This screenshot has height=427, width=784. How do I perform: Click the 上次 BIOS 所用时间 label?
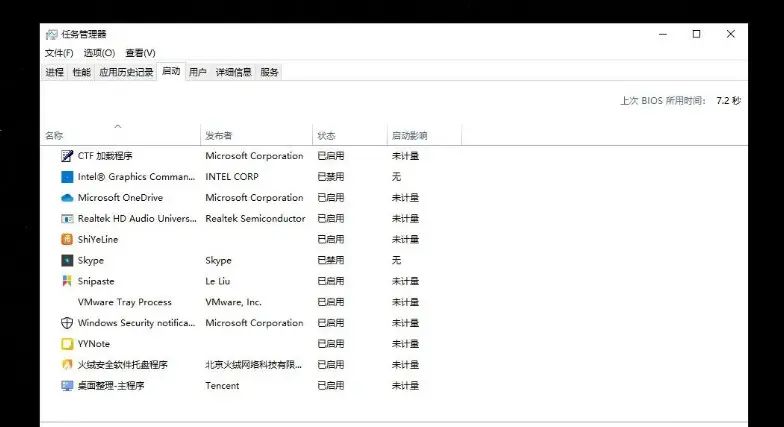point(663,101)
